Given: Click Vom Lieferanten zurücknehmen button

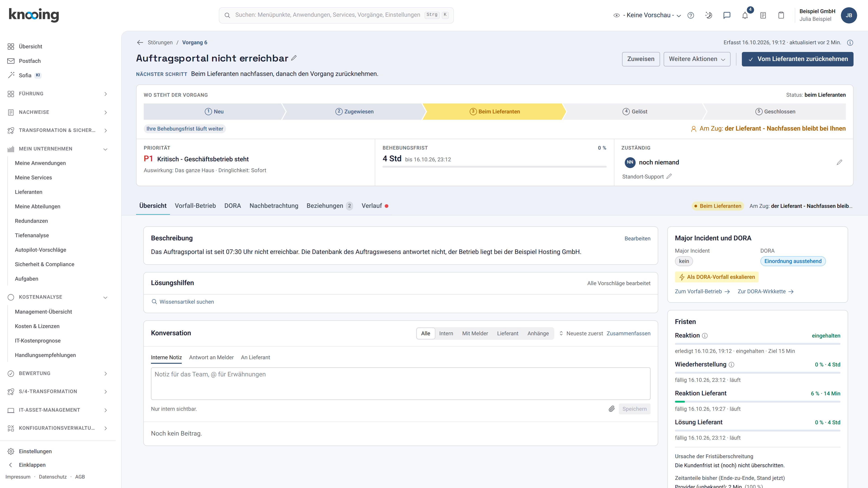Looking at the screenshot, I should [797, 59].
